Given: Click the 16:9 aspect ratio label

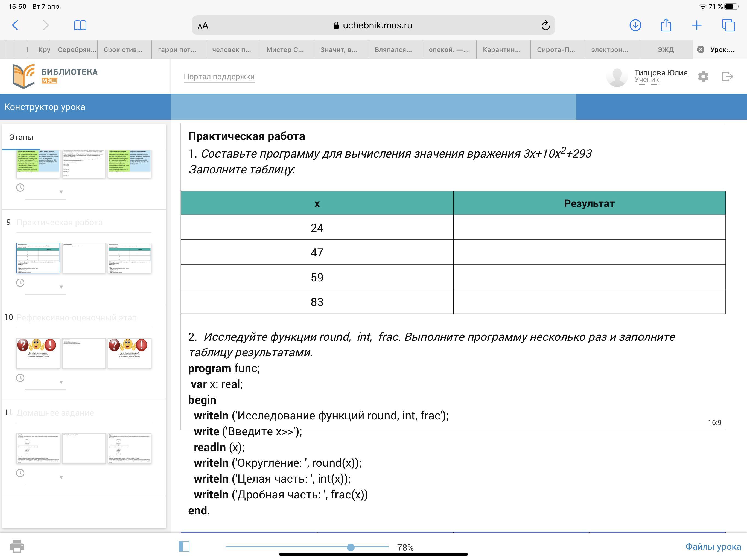Looking at the screenshot, I should 714,422.
